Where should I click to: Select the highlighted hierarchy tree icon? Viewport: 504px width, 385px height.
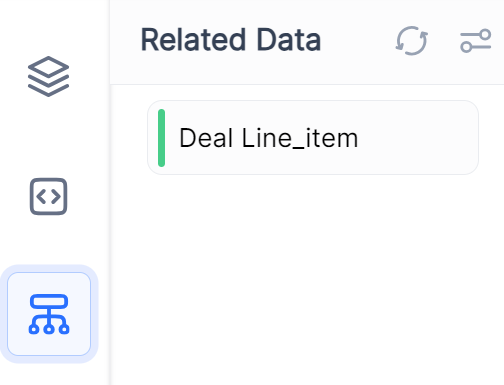tap(49, 314)
